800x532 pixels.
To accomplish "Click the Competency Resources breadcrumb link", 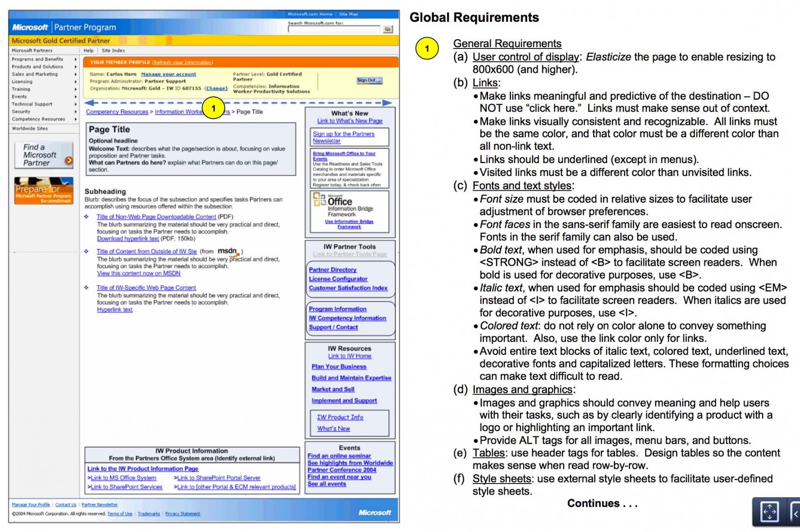I will (x=117, y=112).
